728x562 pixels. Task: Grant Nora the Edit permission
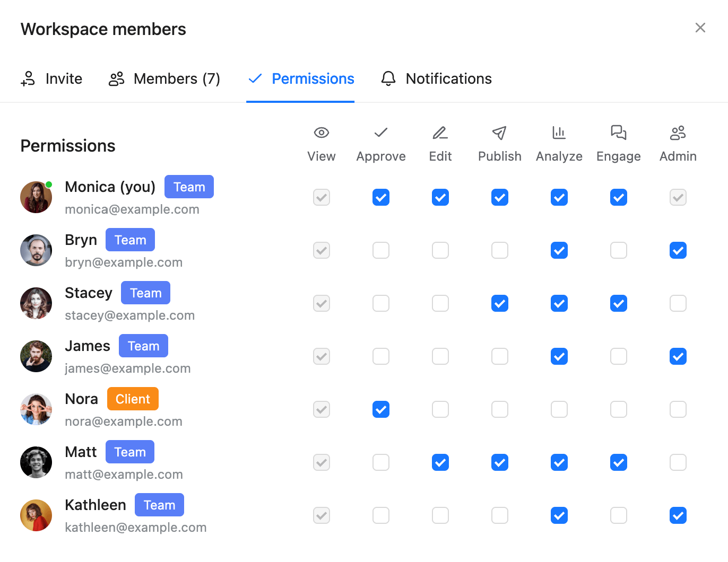[440, 409]
